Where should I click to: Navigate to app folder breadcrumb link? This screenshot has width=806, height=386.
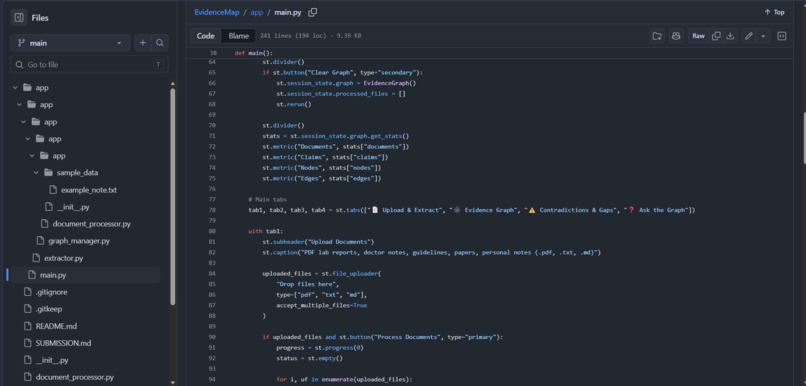click(x=257, y=12)
